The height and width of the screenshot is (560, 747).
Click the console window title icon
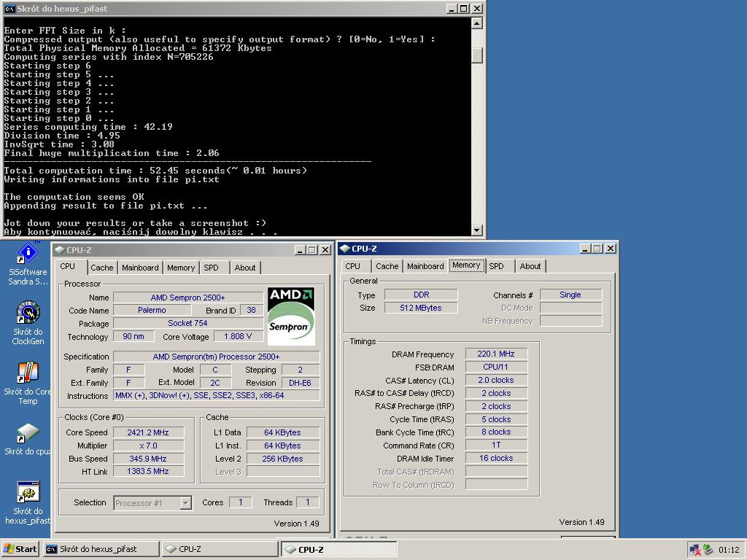[x=9, y=9]
